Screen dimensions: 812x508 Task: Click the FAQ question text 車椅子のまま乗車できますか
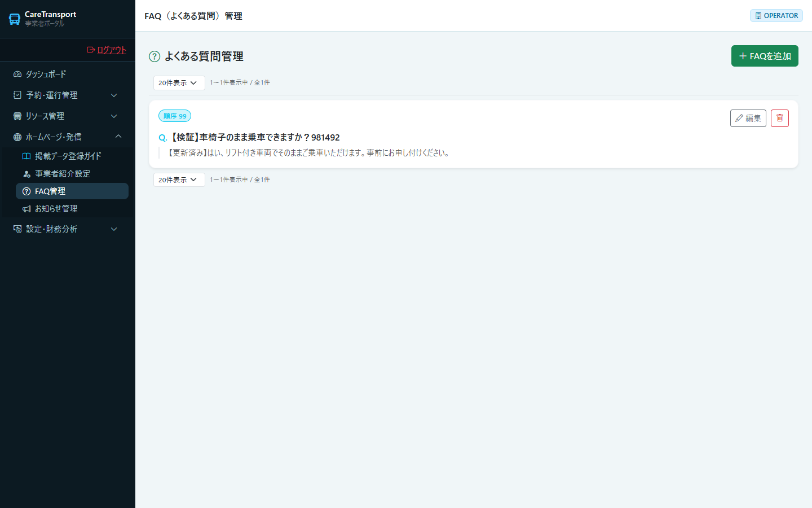(254, 137)
